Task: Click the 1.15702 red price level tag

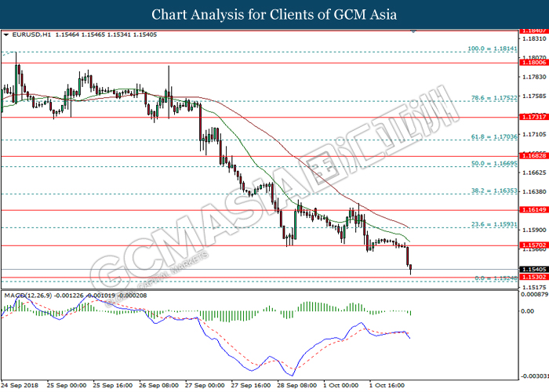Action: pyautogui.click(x=533, y=245)
